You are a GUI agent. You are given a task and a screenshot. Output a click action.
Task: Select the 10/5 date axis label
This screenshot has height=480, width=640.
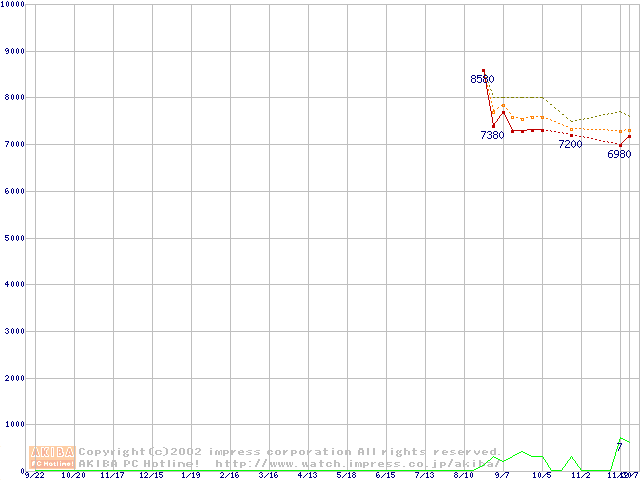[541, 476]
